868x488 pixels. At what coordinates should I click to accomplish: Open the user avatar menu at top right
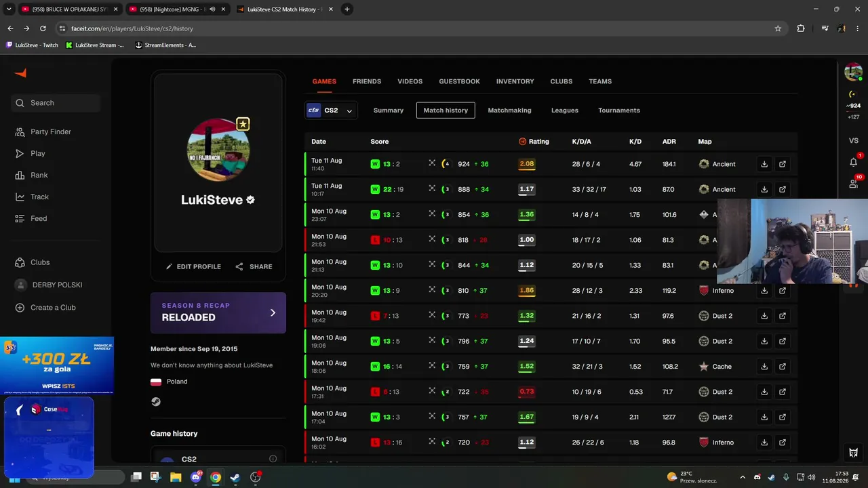853,72
